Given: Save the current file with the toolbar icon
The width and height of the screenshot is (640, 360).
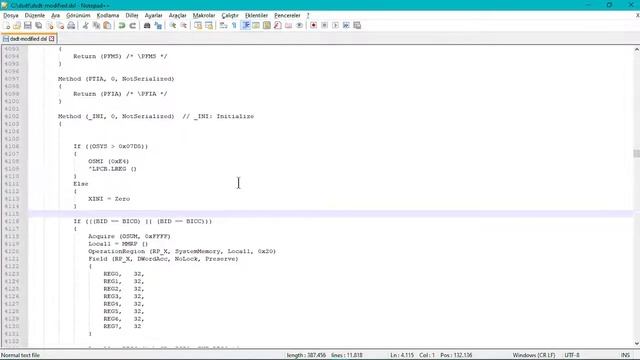Looking at the screenshot, I should click(x=28, y=25).
